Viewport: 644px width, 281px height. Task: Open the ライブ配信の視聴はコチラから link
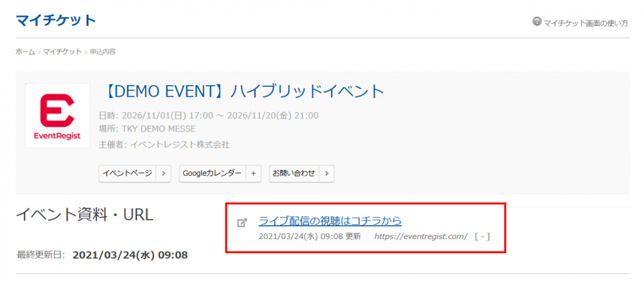330,221
